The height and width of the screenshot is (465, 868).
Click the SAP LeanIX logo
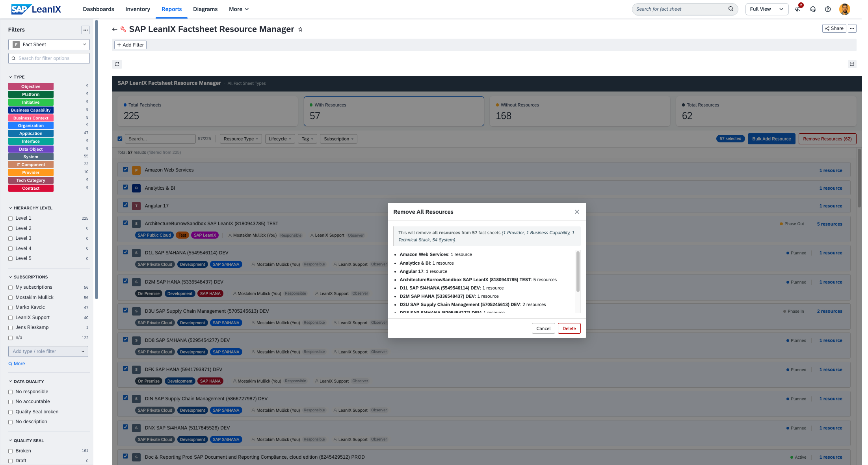click(36, 9)
